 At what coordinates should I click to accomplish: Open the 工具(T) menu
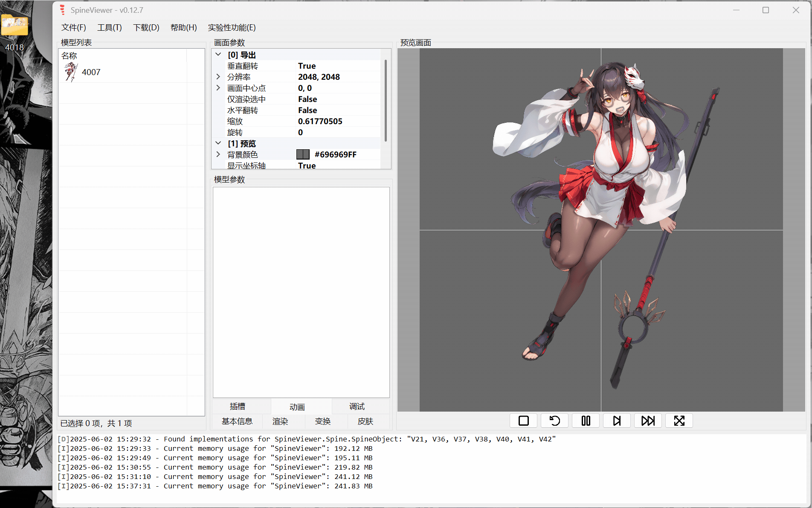click(x=110, y=27)
